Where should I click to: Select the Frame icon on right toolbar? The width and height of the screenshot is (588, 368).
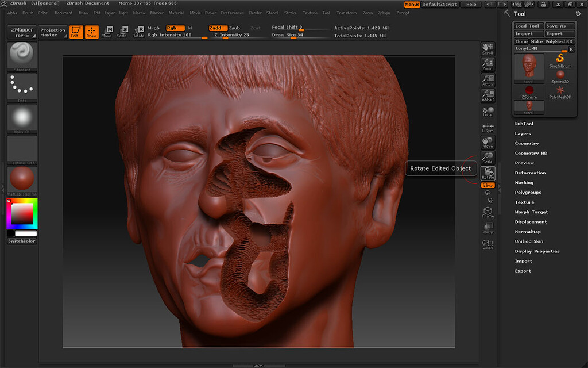click(488, 212)
